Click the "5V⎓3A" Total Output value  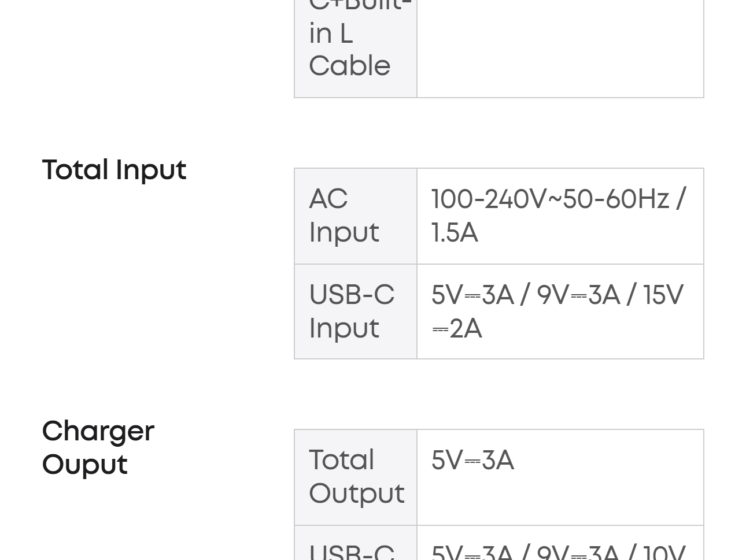(472, 461)
